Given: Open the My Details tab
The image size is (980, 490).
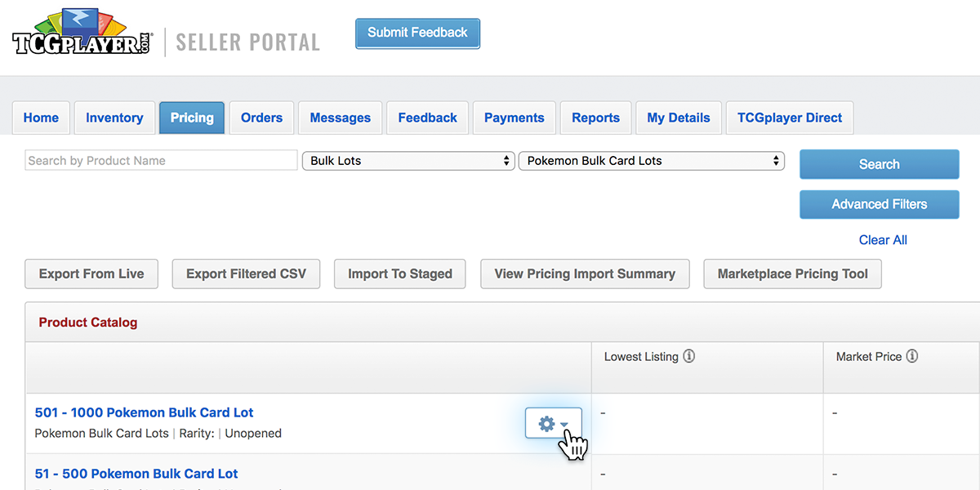Looking at the screenshot, I should pos(679,118).
